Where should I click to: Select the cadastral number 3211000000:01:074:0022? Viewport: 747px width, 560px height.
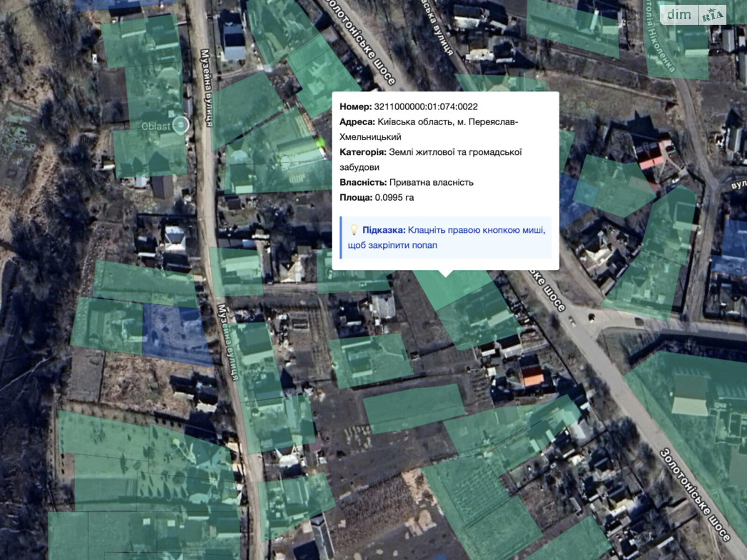tap(425, 106)
